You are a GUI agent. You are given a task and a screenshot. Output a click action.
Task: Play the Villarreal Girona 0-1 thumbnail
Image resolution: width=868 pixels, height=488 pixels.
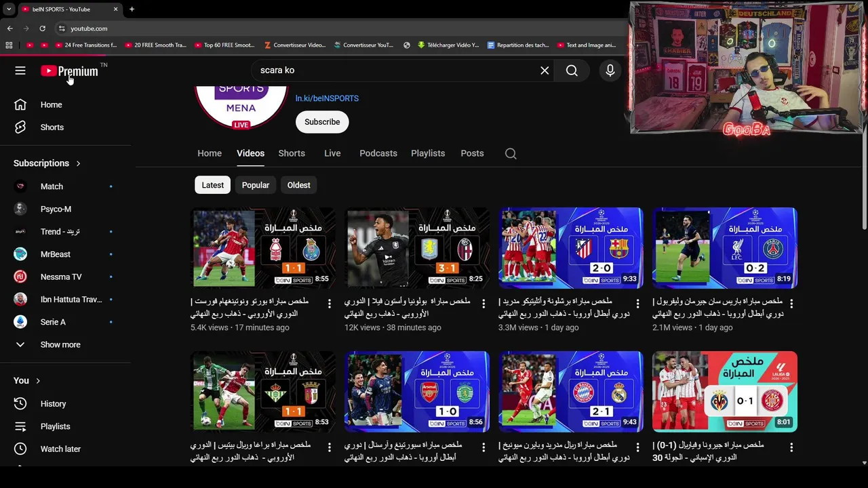point(725,392)
